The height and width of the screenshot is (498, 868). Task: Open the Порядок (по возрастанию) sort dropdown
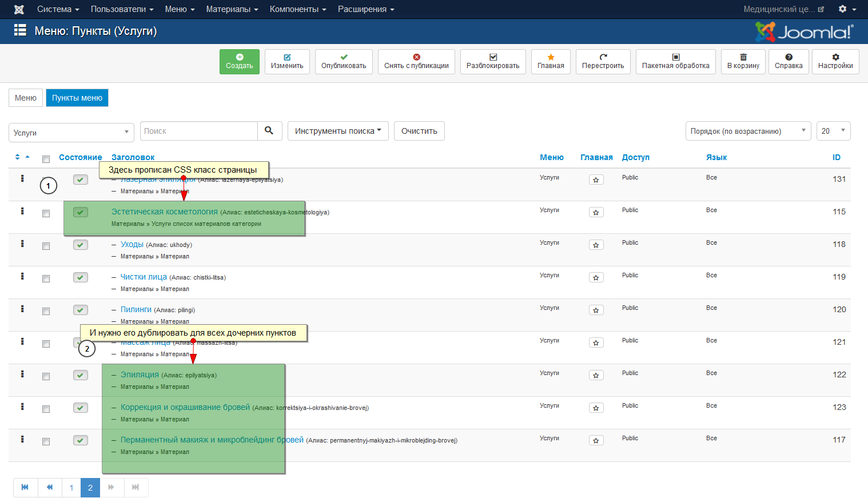(748, 131)
